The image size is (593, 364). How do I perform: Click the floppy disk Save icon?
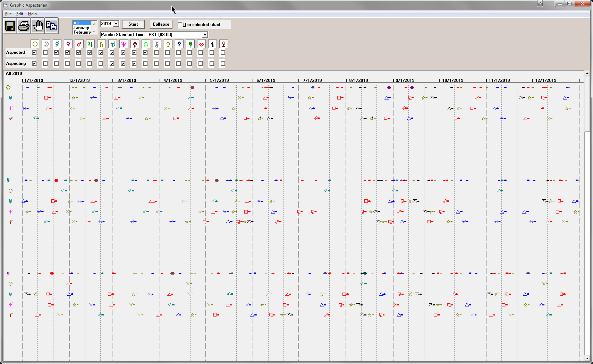click(x=10, y=26)
